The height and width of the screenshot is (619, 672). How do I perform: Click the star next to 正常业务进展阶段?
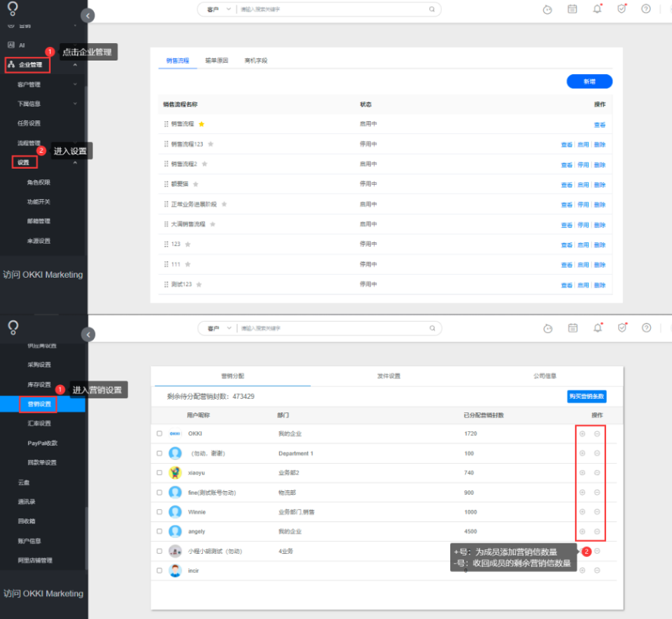[224, 204]
